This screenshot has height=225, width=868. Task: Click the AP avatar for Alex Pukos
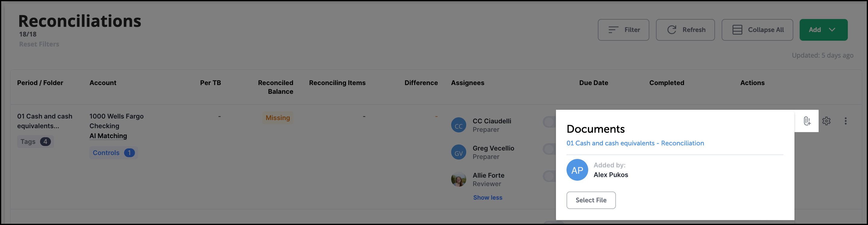(577, 170)
